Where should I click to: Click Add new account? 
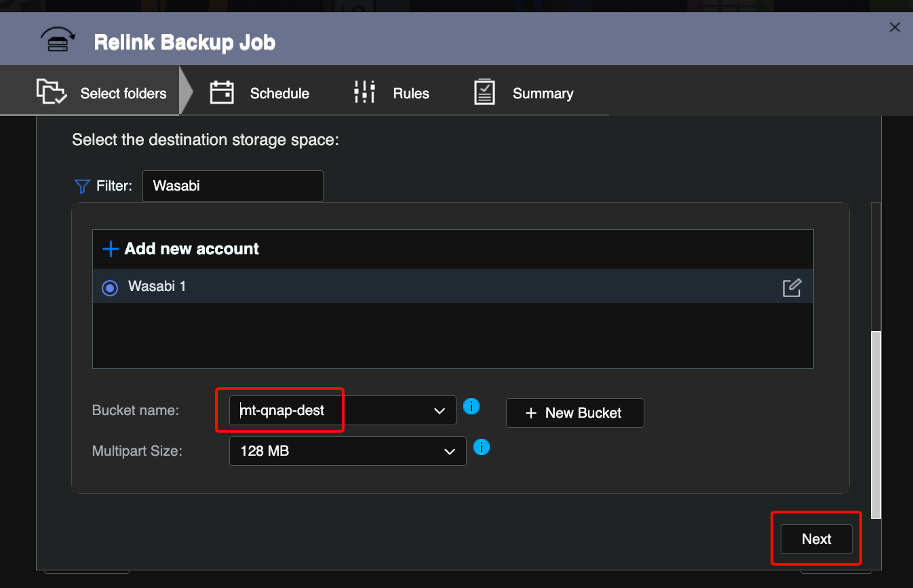pos(180,249)
